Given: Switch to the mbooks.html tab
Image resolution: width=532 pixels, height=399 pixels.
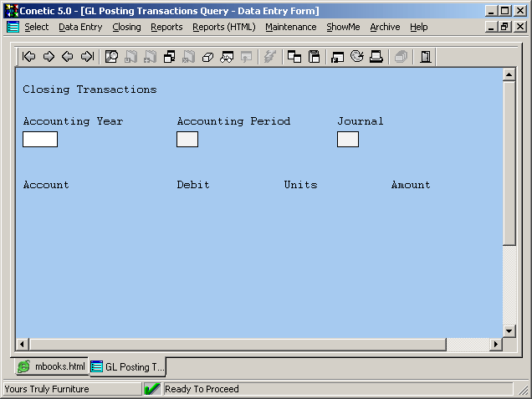Looking at the screenshot, I should pyautogui.click(x=52, y=366).
